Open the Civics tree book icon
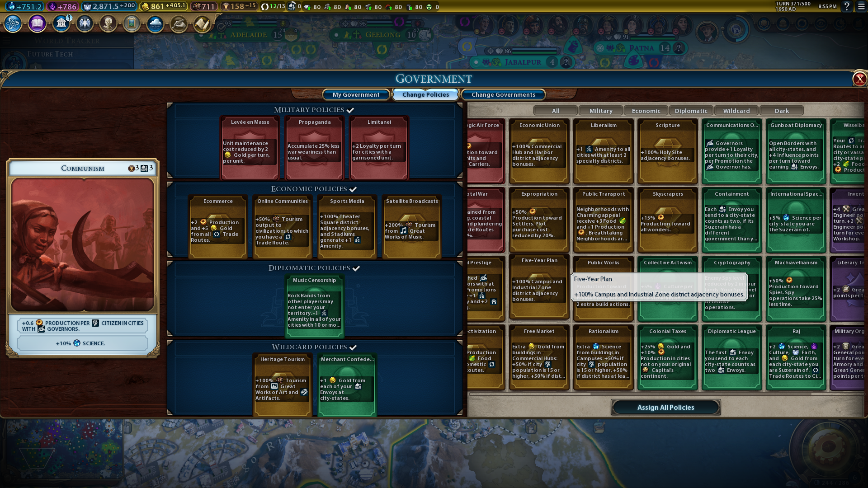868x488 pixels. (37, 23)
